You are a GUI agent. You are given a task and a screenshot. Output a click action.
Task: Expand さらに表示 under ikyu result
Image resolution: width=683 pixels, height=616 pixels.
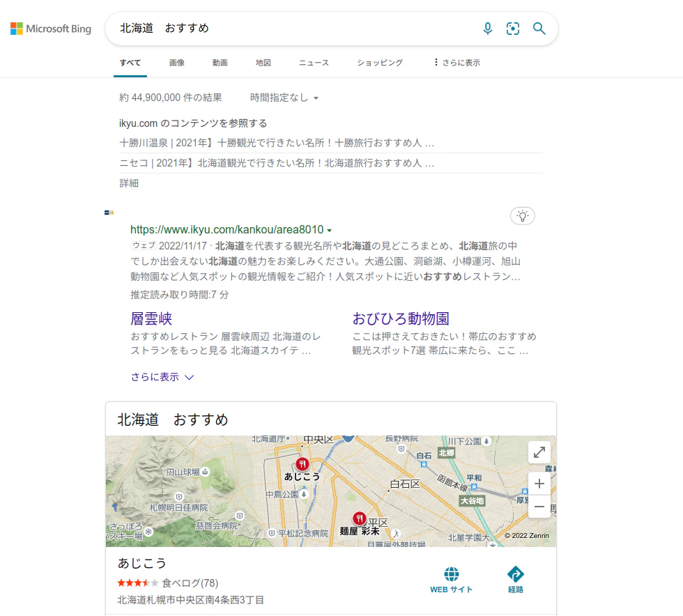(x=162, y=377)
